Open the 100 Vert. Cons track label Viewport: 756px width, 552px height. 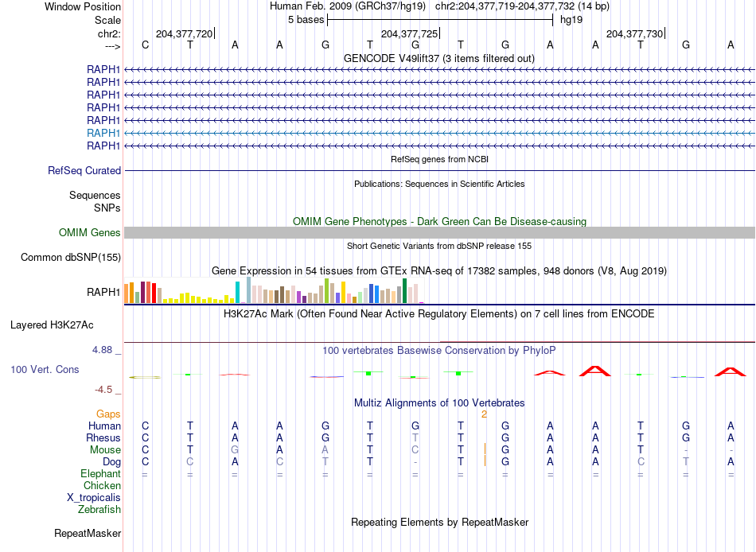coord(45,369)
